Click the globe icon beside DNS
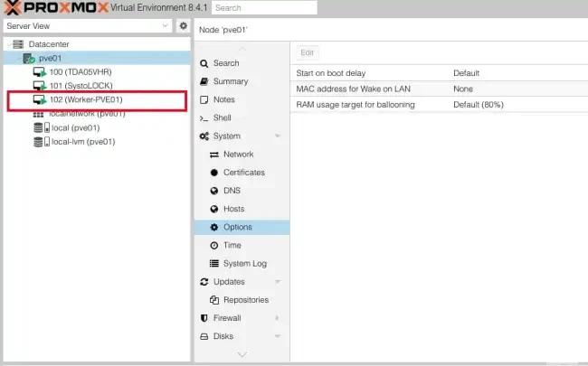This screenshot has height=366, width=588. 214,191
